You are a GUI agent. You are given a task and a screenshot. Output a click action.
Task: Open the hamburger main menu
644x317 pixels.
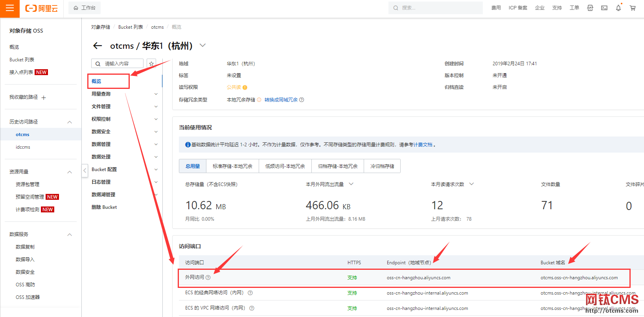coord(10,8)
